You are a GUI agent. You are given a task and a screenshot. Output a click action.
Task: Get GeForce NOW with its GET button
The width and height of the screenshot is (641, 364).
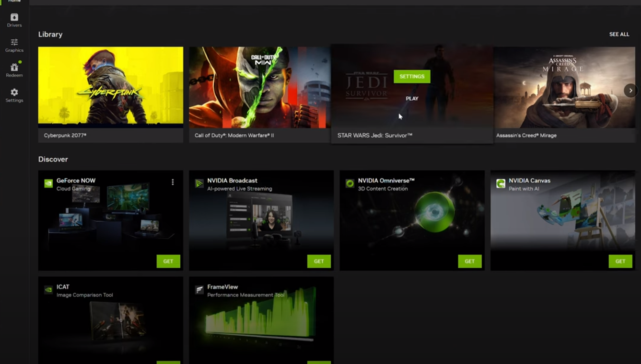pyautogui.click(x=168, y=261)
